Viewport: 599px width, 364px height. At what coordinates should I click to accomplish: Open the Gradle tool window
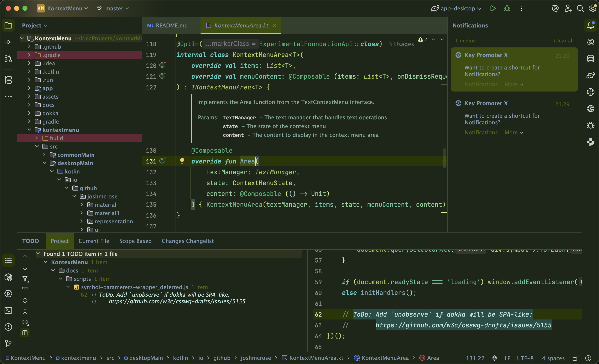tap(590, 75)
